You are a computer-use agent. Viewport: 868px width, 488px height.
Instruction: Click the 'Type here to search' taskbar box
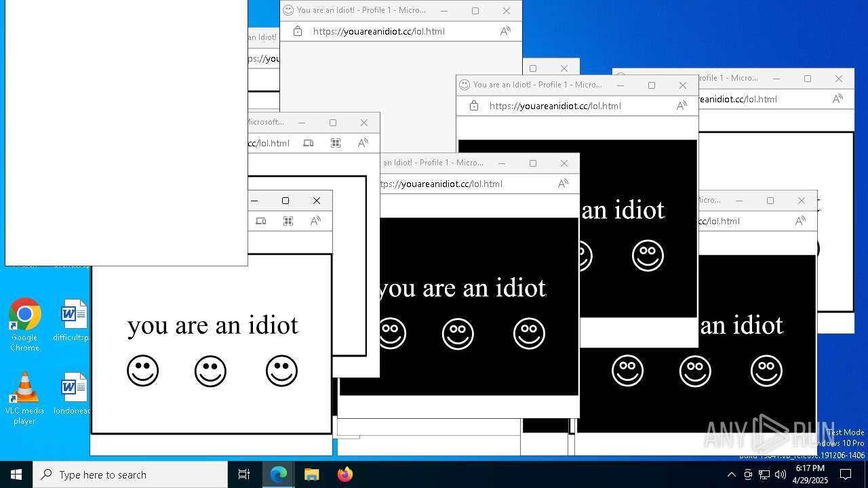(x=130, y=474)
